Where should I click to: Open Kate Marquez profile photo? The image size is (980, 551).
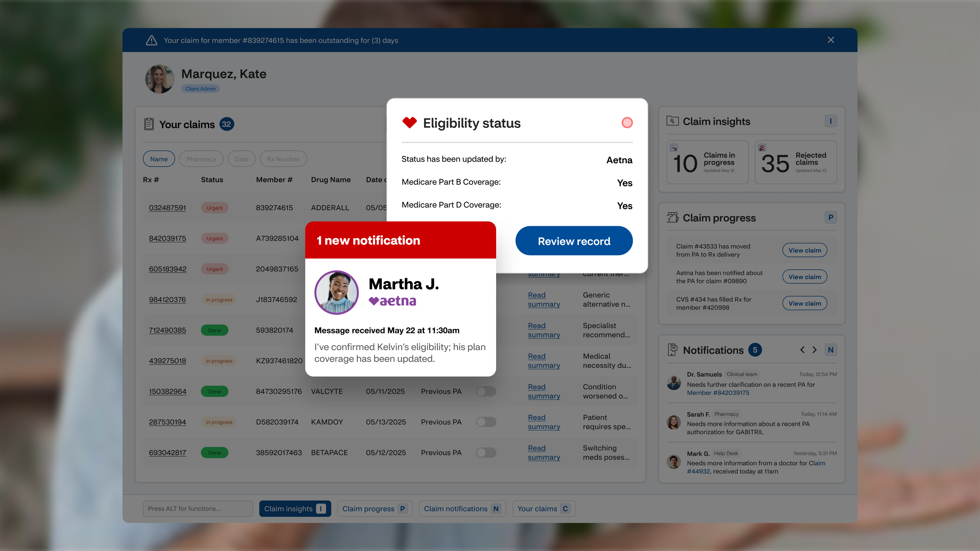(159, 79)
